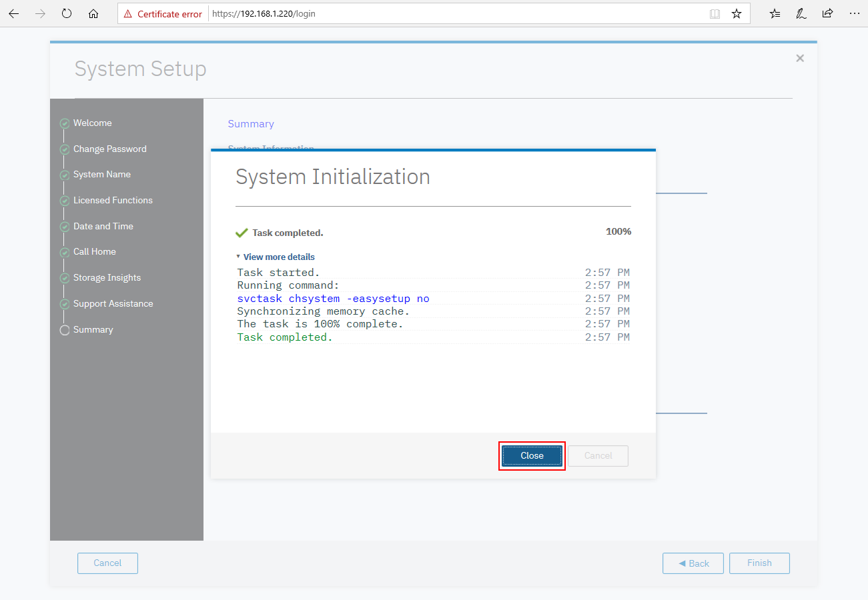This screenshot has height=600, width=868.
Task: Click the greyed Cancel button in dialog
Action: pyautogui.click(x=598, y=456)
